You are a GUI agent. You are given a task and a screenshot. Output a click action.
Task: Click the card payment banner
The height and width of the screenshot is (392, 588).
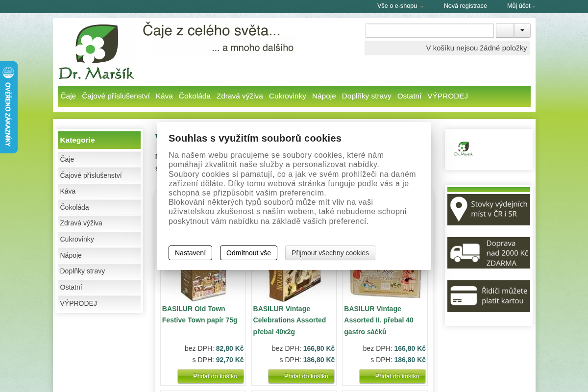489,296
